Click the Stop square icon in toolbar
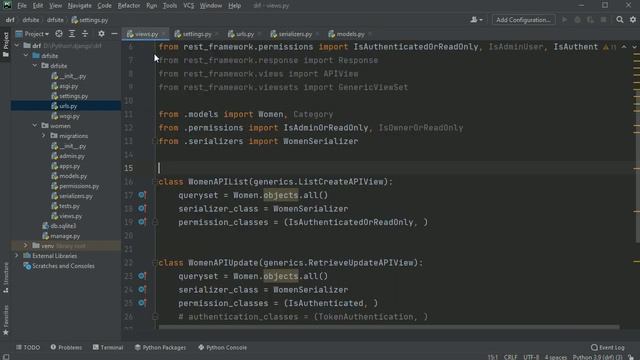The image size is (640, 360). (603, 20)
